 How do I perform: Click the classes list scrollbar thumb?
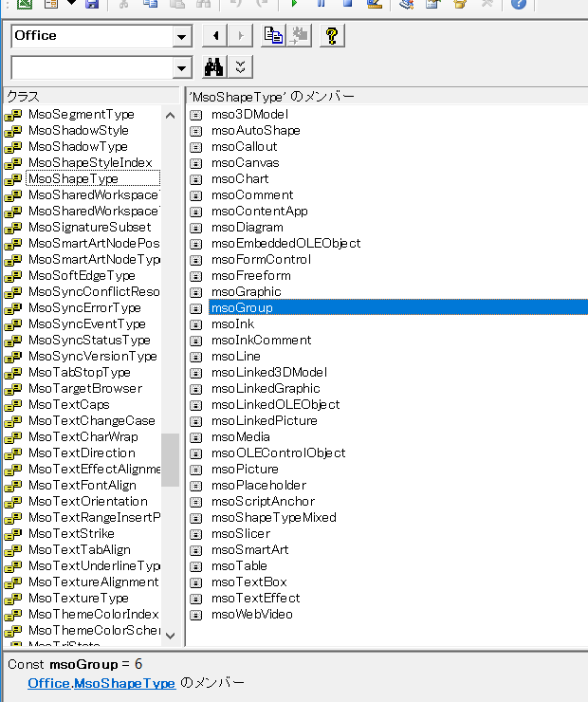(170, 460)
